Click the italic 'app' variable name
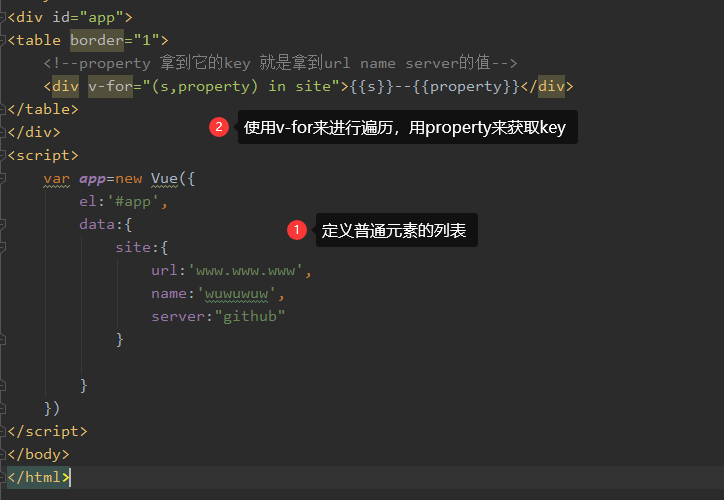 coord(92,179)
